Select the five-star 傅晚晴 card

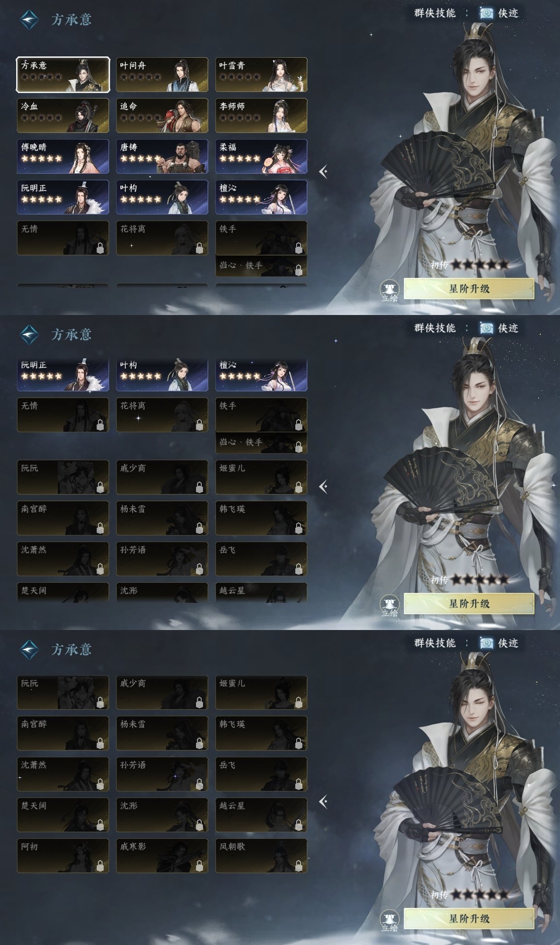point(63,157)
